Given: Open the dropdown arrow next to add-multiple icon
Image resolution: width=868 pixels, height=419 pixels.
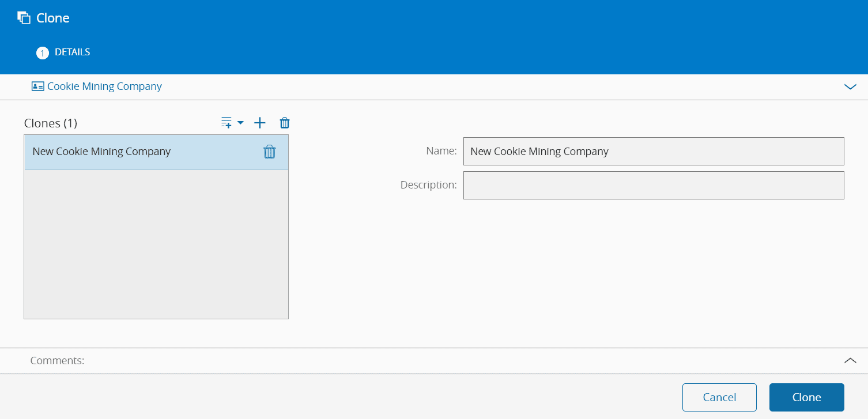Looking at the screenshot, I should 241,123.
